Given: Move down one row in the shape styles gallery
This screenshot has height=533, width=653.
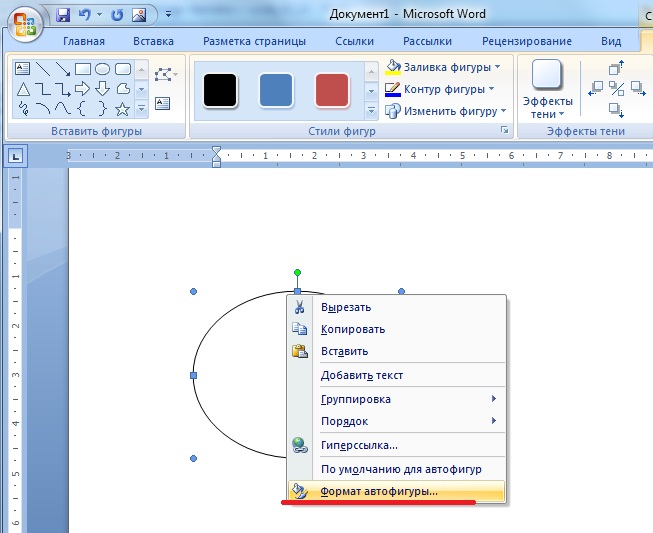Looking at the screenshot, I should (371, 91).
